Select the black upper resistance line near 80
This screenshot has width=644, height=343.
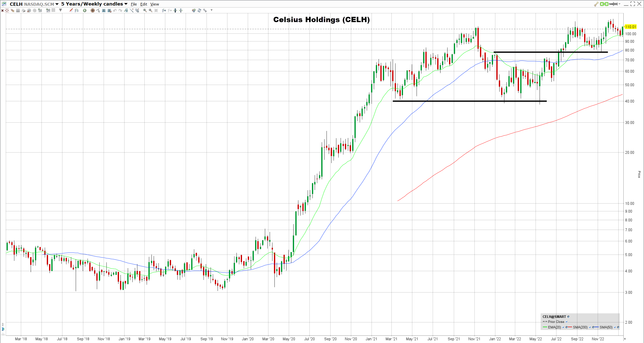click(x=551, y=52)
